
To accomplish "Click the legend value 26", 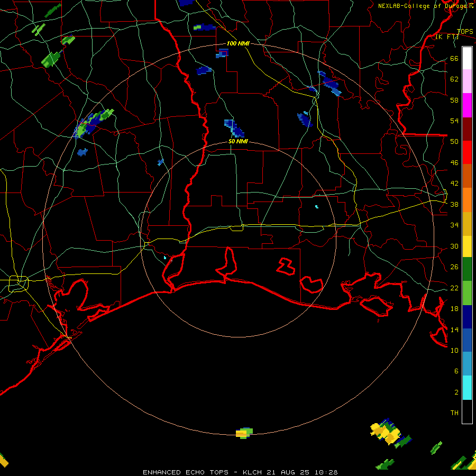I will click(454, 267).
